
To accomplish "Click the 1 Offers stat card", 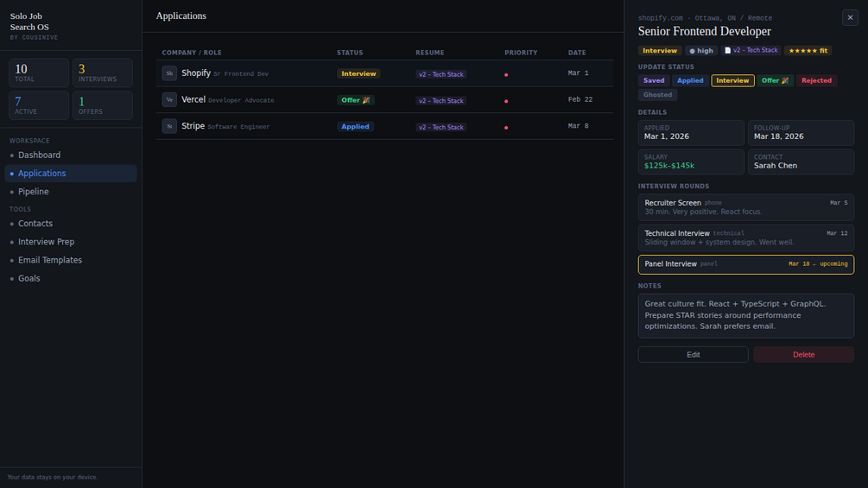I will click(x=103, y=105).
